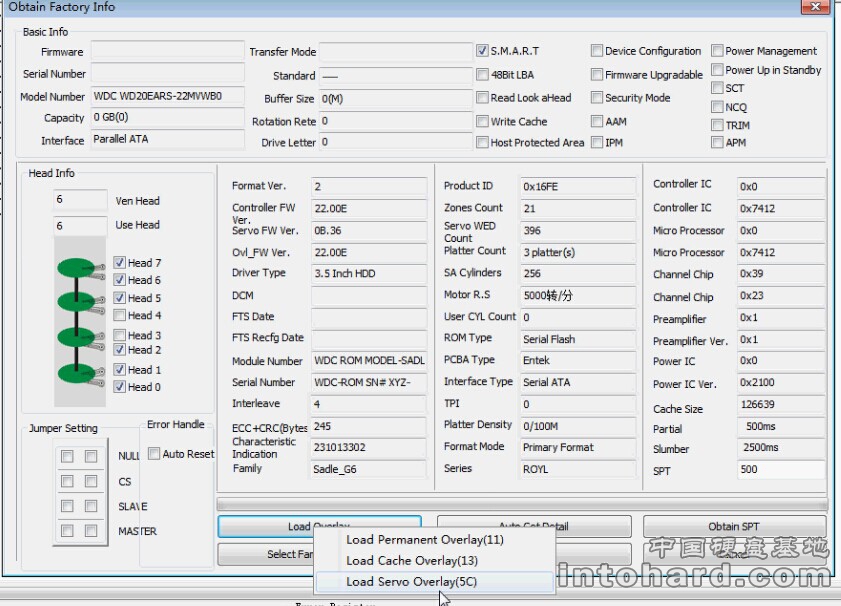Select Load Servo Overlay(5C)
This screenshot has height=606, width=841.
coord(435,581)
